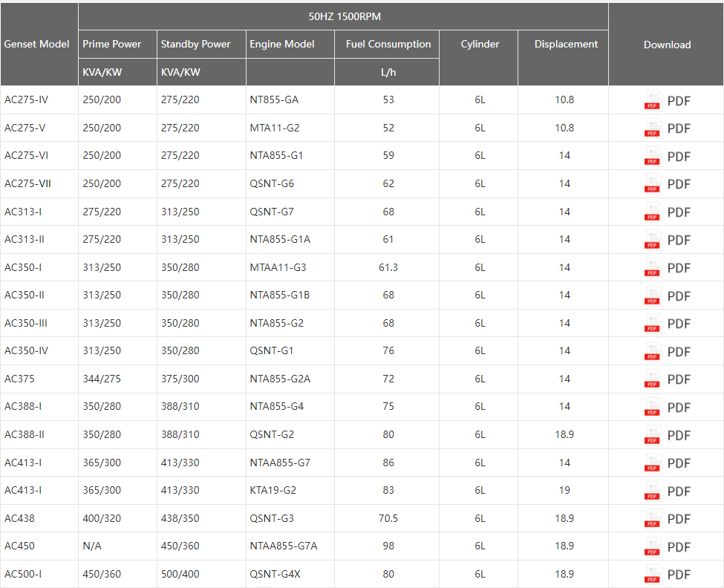724x588 pixels.
Task: Select the KTA19-G2 engine model cell
Action: point(290,490)
